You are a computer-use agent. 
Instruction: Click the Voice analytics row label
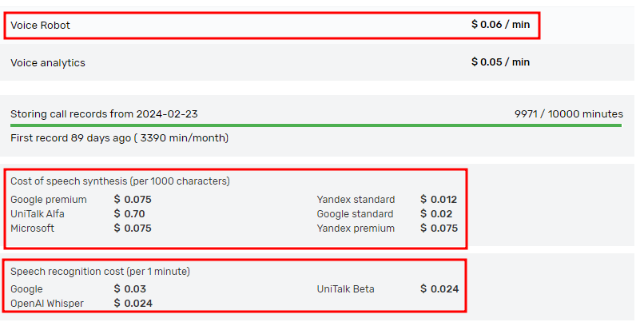[48, 62]
